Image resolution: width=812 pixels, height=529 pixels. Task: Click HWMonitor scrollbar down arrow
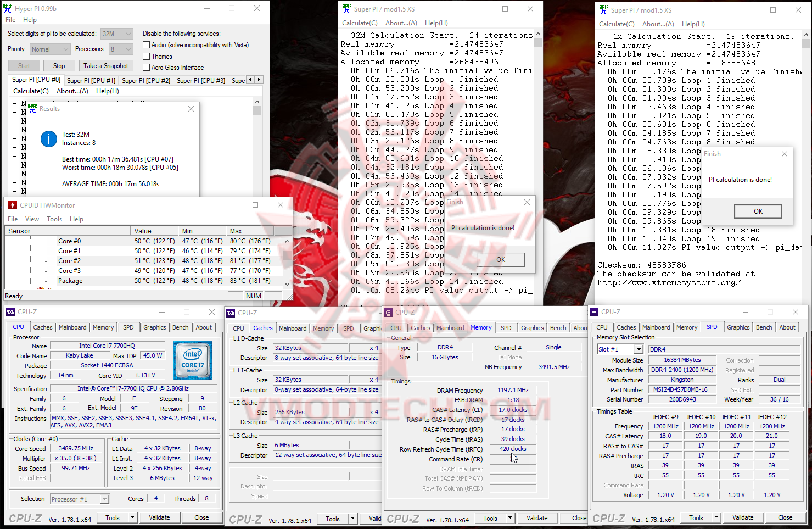(x=287, y=284)
